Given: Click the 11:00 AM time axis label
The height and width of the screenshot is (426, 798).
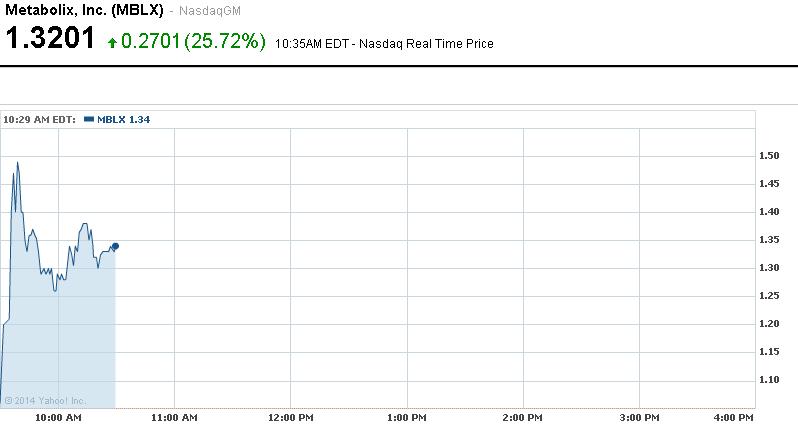Looking at the screenshot, I should 174,416.
